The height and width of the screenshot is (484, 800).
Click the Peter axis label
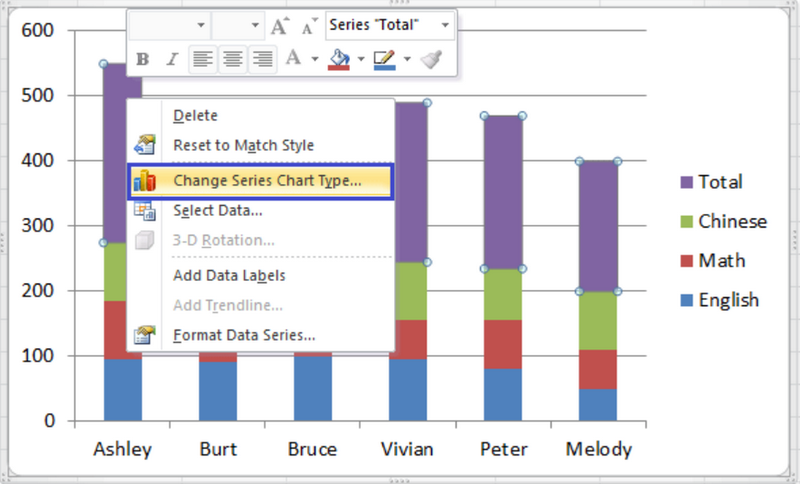pos(504,449)
